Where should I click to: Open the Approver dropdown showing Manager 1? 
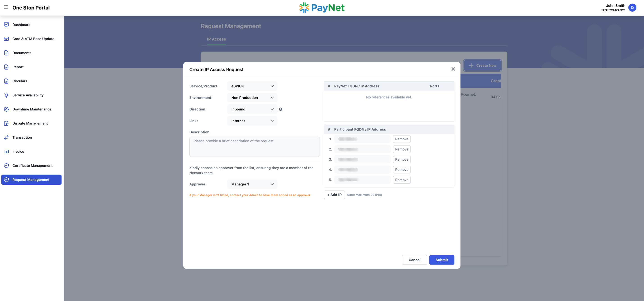[252, 184]
